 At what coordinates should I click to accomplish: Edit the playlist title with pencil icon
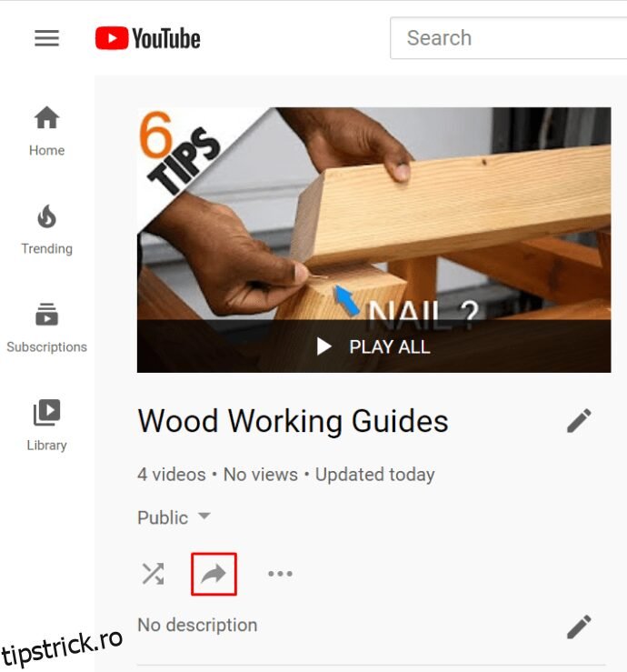coord(579,420)
